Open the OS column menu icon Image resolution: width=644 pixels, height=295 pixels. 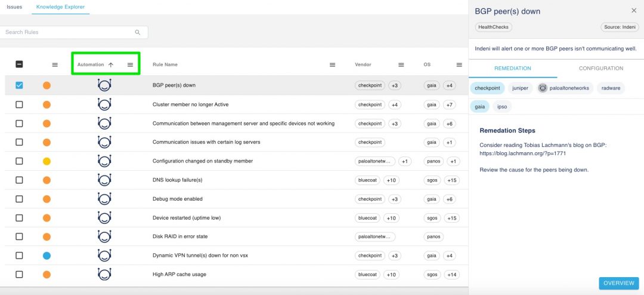459,64
